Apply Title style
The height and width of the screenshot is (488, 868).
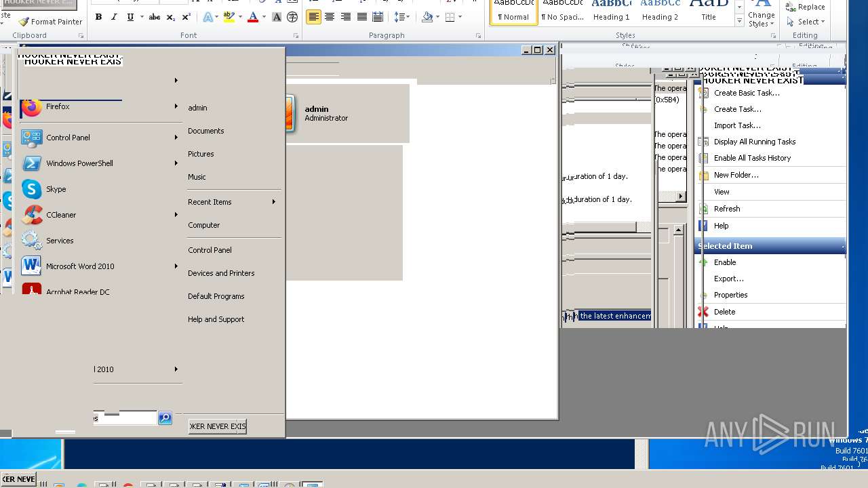[709, 12]
